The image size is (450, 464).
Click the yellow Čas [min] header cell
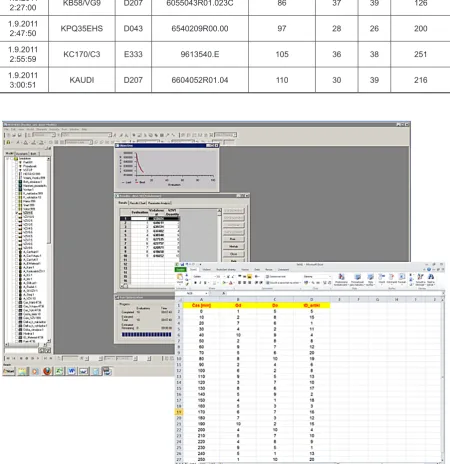click(x=201, y=305)
